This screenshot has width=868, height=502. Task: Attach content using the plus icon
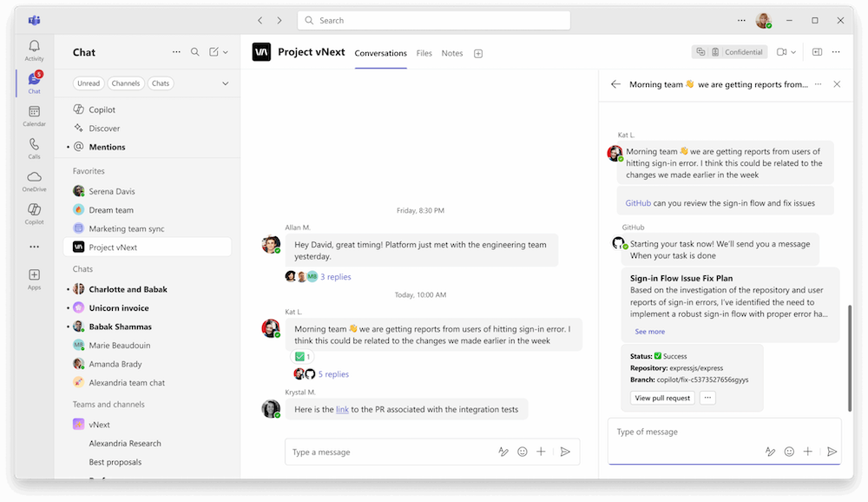tap(540, 452)
